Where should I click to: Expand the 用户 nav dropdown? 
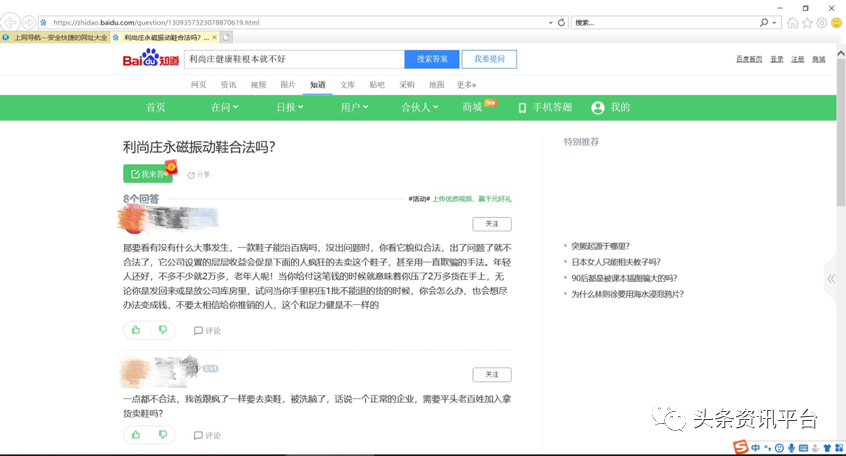tap(354, 107)
